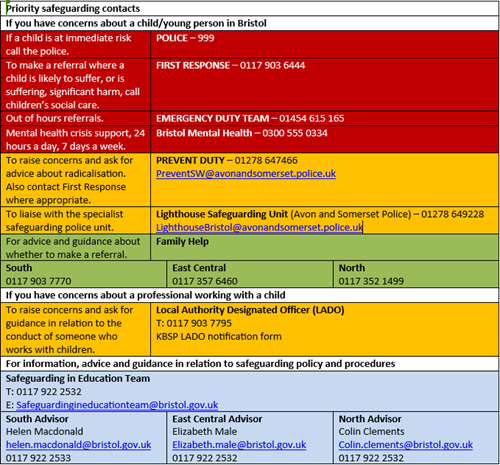Select the Lighthouse Safeguarding Unit heading
500x465 pixels.
(x=222, y=214)
